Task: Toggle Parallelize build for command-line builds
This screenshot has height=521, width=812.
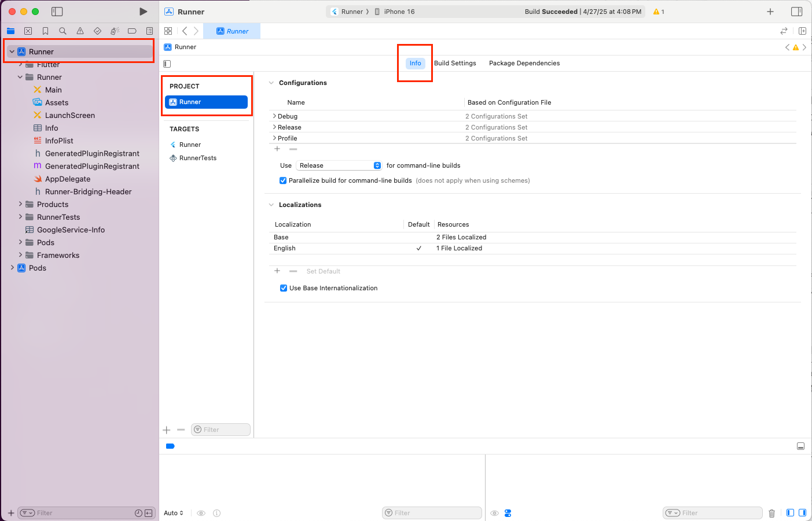Action: pos(283,180)
